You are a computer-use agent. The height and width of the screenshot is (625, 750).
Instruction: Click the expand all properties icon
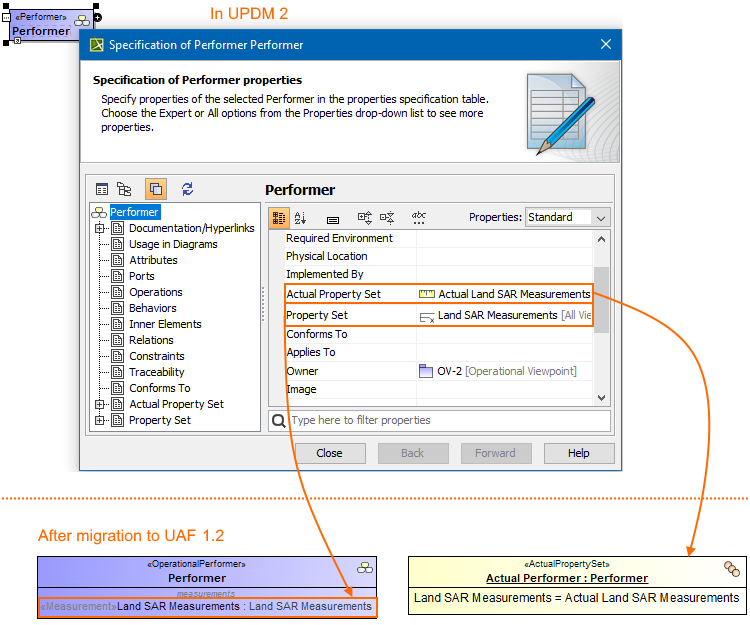click(365, 218)
